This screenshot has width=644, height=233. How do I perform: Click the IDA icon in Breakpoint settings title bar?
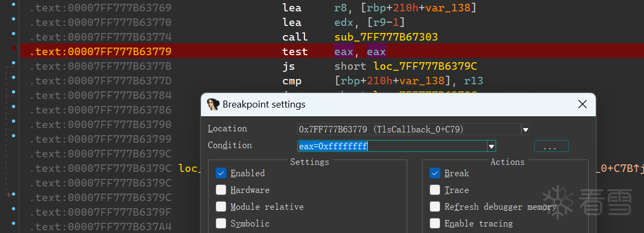pos(213,104)
